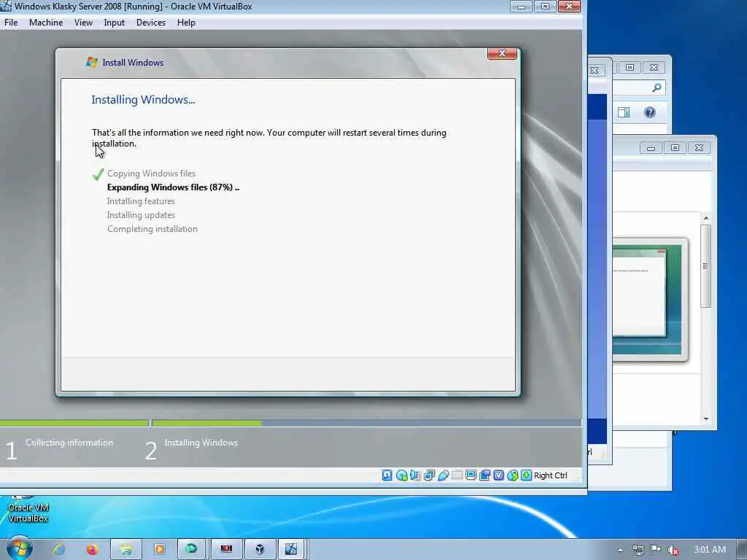Click the display status icon
Screen dimensions: 747x560
pyautogui.click(x=471, y=475)
